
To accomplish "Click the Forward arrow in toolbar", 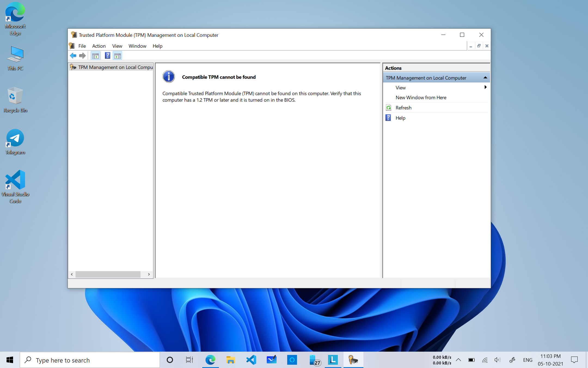I will tap(82, 56).
